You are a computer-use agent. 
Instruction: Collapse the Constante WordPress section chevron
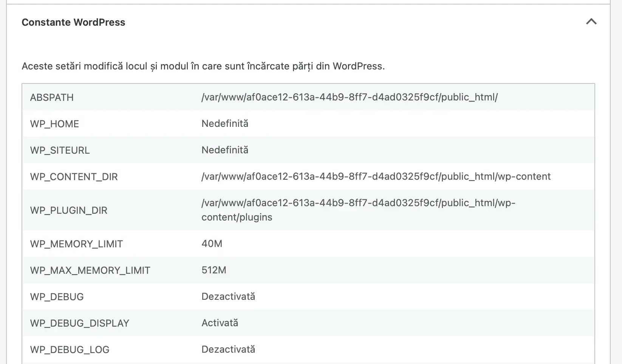point(591,22)
